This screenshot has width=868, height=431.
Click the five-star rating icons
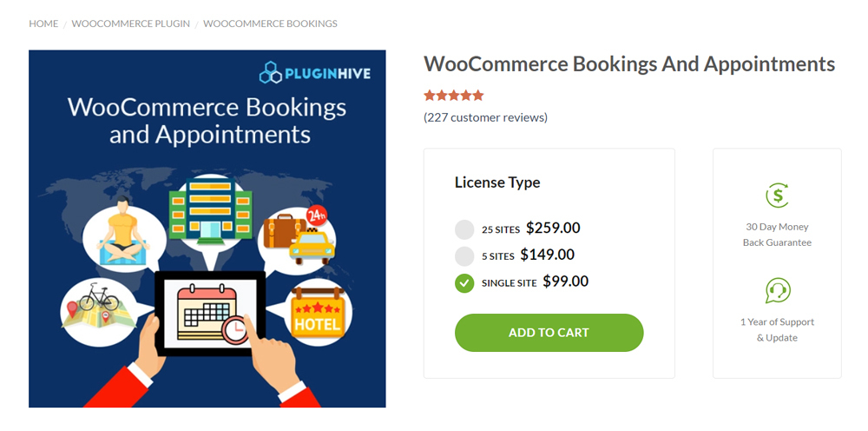(453, 96)
